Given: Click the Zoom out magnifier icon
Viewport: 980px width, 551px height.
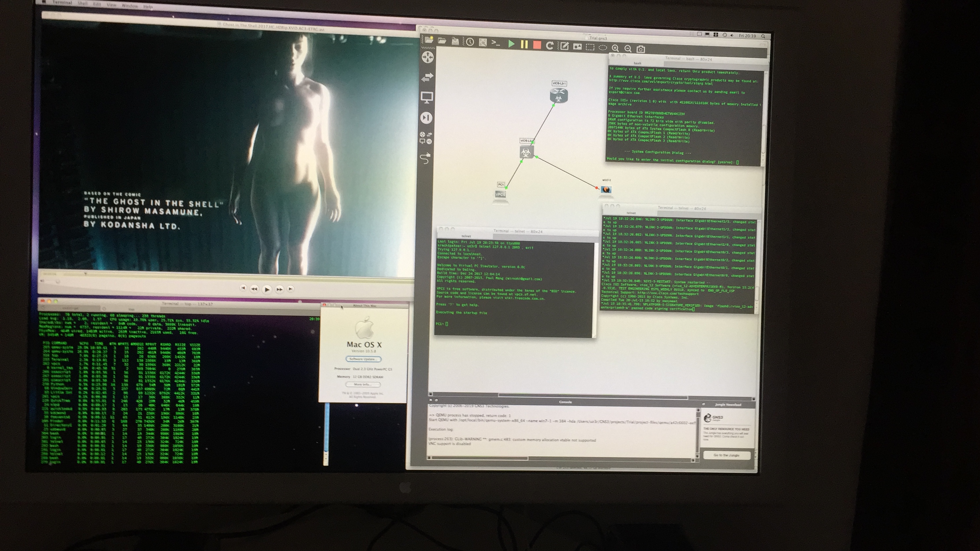Looking at the screenshot, I should coord(628,49).
